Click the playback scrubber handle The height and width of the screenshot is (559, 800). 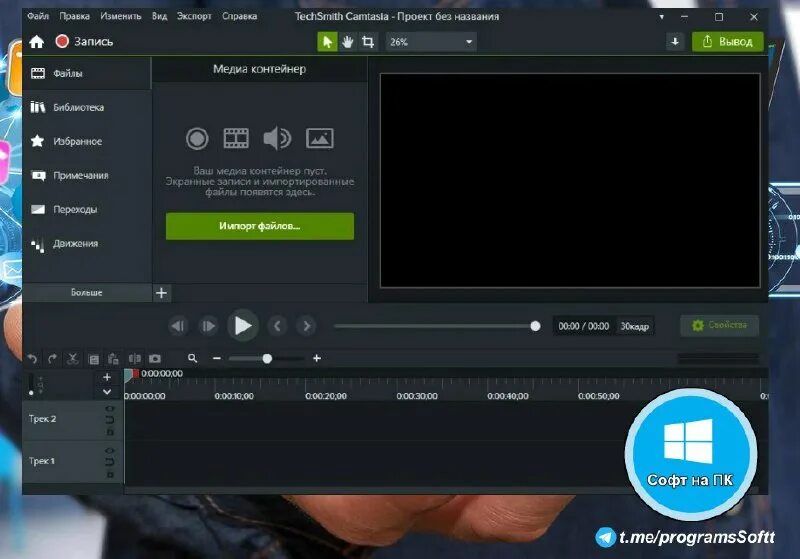(x=535, y=326)
